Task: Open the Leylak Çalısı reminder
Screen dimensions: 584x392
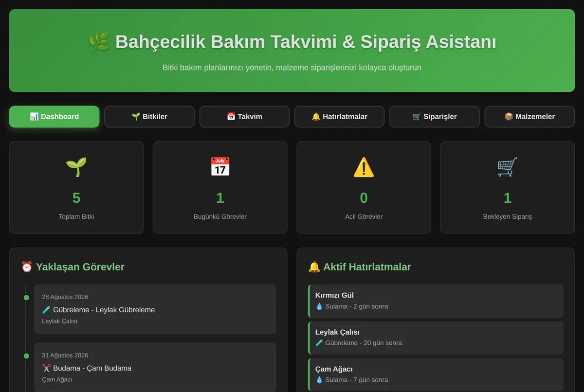Action: pos(436,338)
